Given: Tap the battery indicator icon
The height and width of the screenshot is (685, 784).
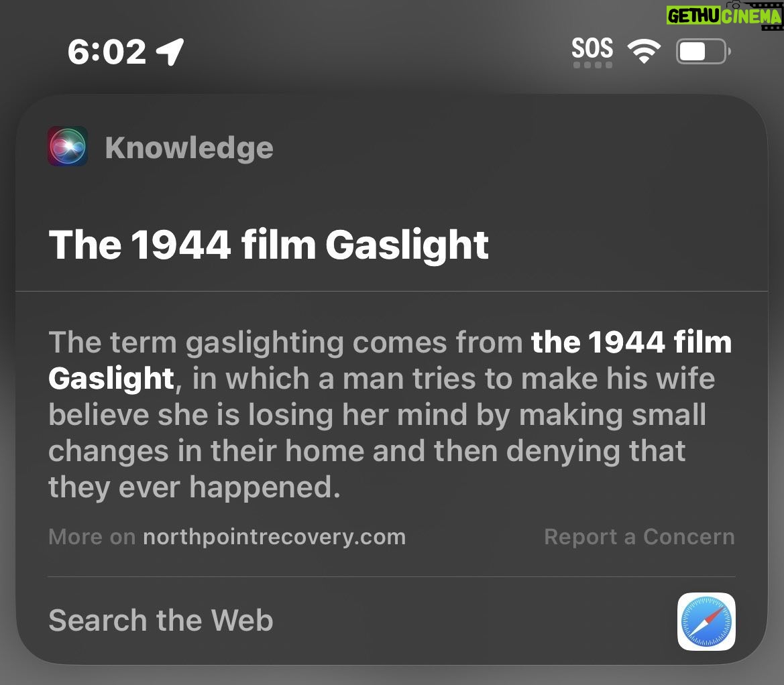Looking at the screenshot, I should [703, 51].
